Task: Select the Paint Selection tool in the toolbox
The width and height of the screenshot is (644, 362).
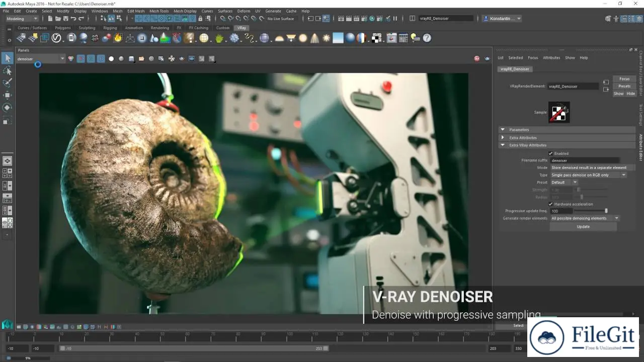Action: tap(7, 82)
